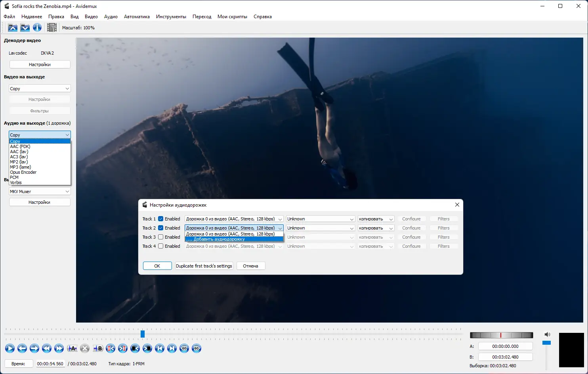
Task: Click the filmstrip video filters icon
Action: tap(52, 28)
